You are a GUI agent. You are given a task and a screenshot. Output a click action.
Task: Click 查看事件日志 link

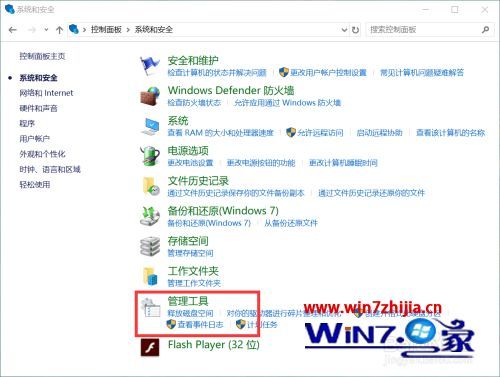click(200, 324)
